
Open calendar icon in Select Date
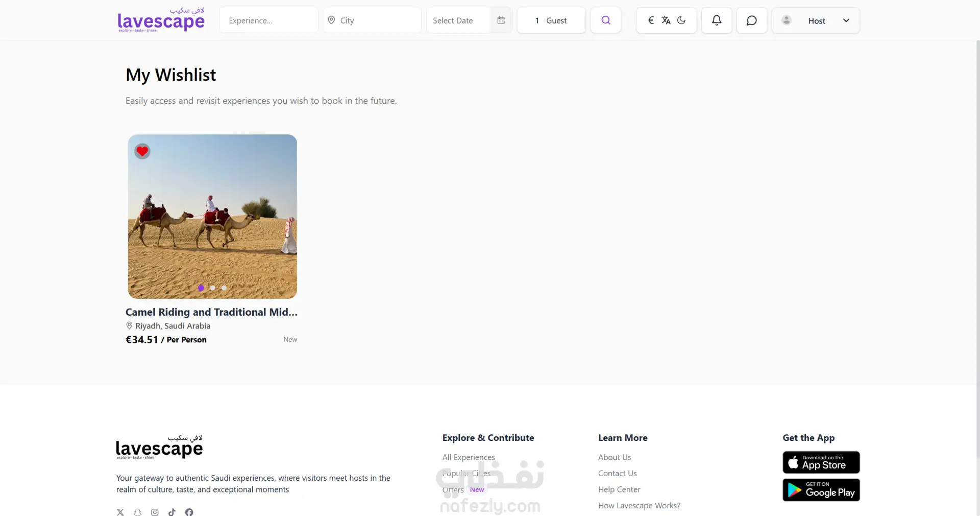[501, 20]
